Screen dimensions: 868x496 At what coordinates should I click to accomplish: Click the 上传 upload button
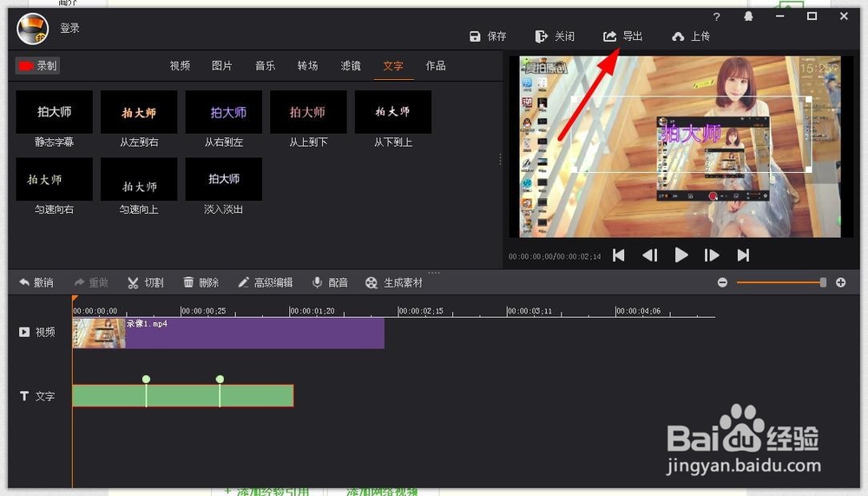click(x=691, y=36)
